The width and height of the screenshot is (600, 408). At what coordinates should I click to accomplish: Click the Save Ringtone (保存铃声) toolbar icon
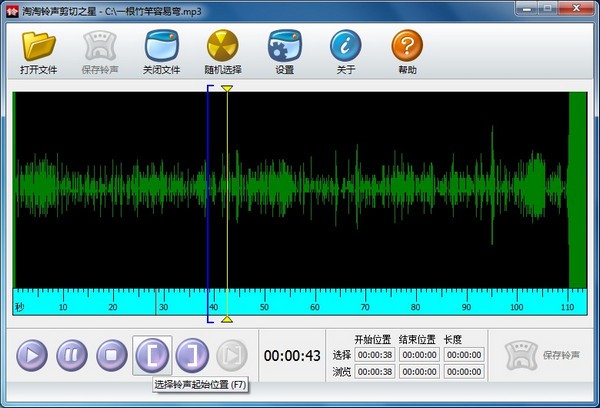tap(100, 46)
